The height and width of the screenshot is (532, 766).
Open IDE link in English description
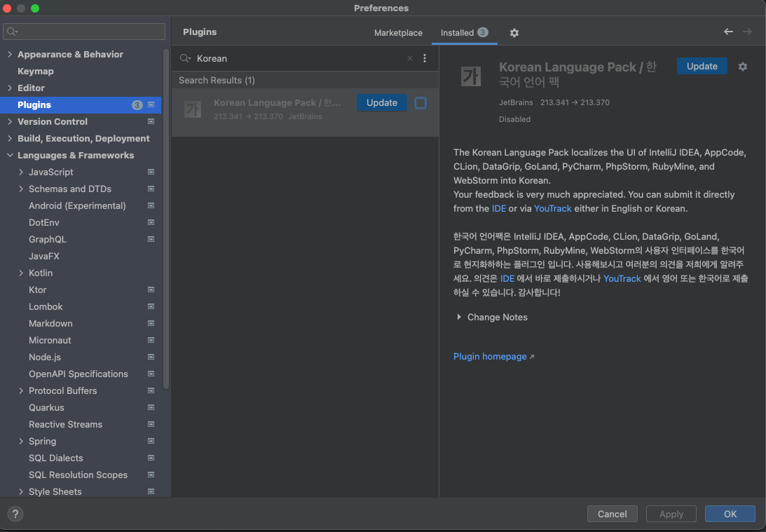pos(499,209)
